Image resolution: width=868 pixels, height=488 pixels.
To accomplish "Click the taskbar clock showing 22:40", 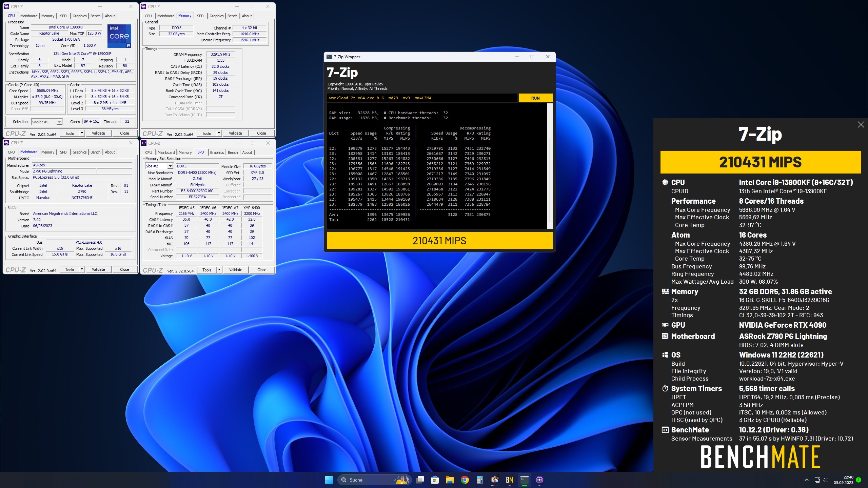I will (x=843, y=480).
